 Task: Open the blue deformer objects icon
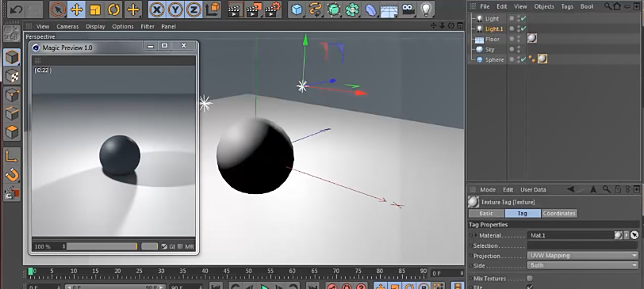pos(371,10)
